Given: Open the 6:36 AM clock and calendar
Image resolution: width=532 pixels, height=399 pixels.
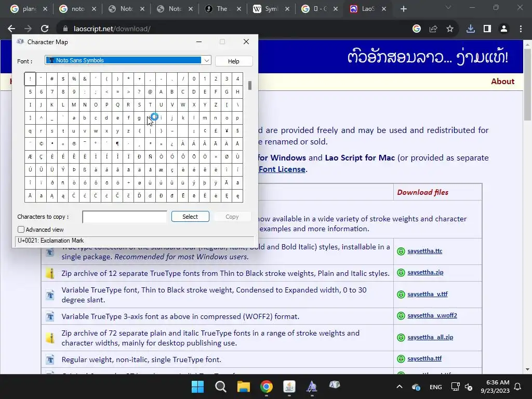Looking at the screenshot, I should pyautogui.click(x=495, y=387).
